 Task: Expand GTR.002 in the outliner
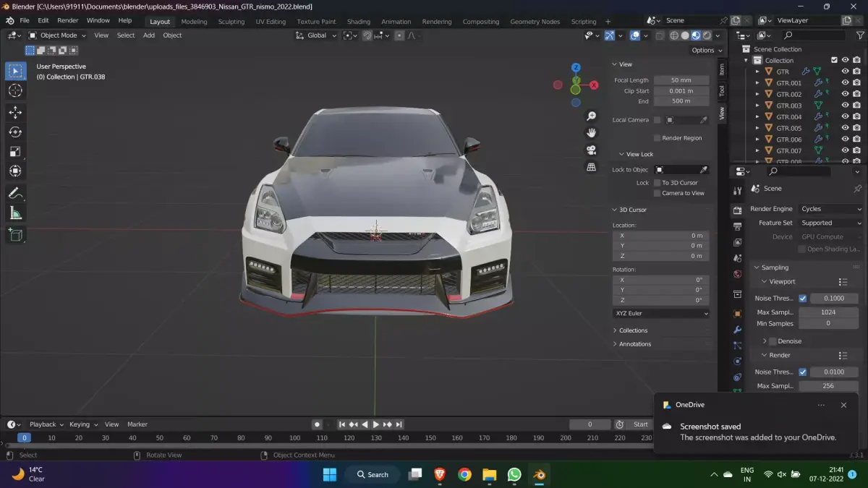757,94
